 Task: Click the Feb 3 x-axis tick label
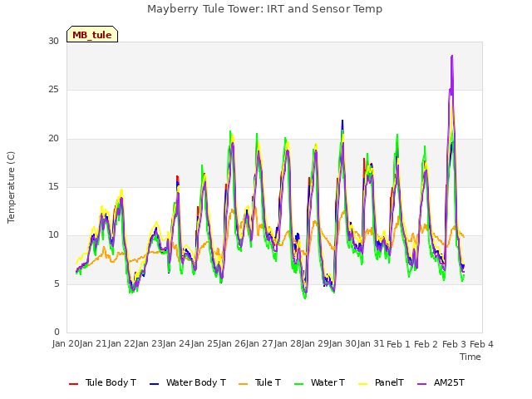(x=454, y=344)
